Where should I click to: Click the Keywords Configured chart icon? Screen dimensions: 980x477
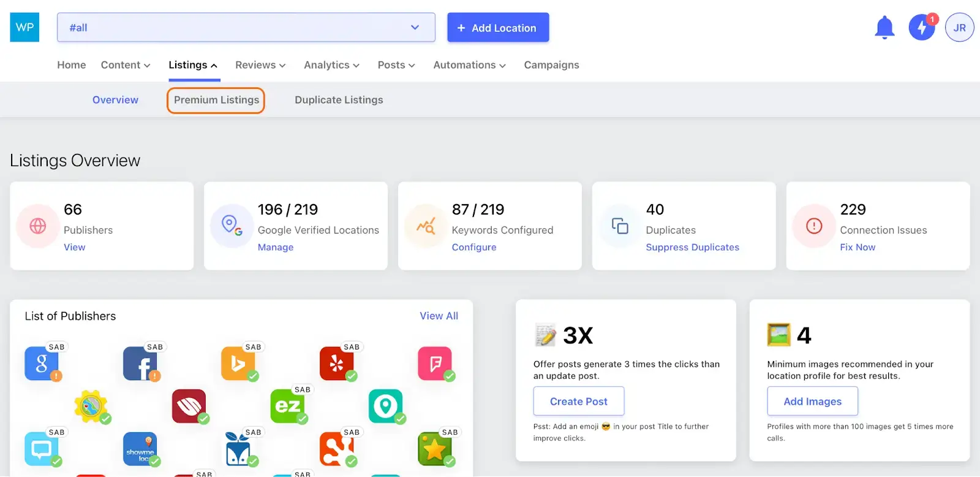click(426, 226)
